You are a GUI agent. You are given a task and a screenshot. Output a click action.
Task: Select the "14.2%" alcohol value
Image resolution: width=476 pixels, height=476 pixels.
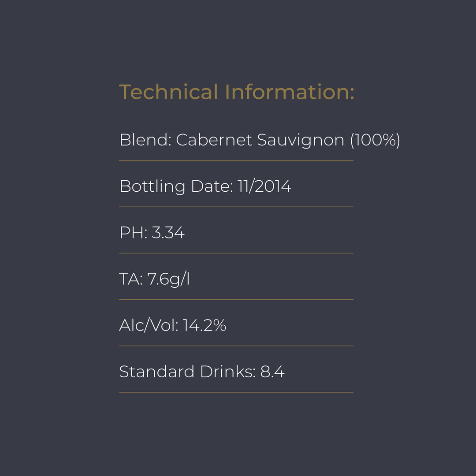click(x=205, y=326)
